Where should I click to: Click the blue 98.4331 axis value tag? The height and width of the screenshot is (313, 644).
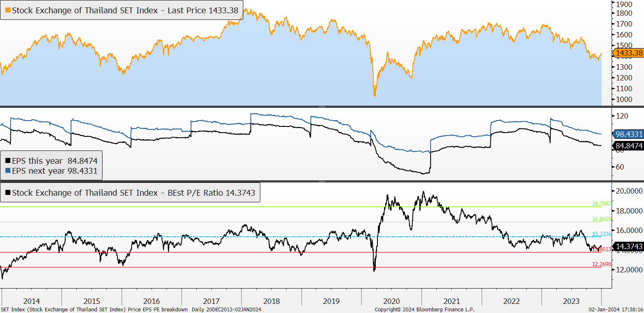point(628,134)
